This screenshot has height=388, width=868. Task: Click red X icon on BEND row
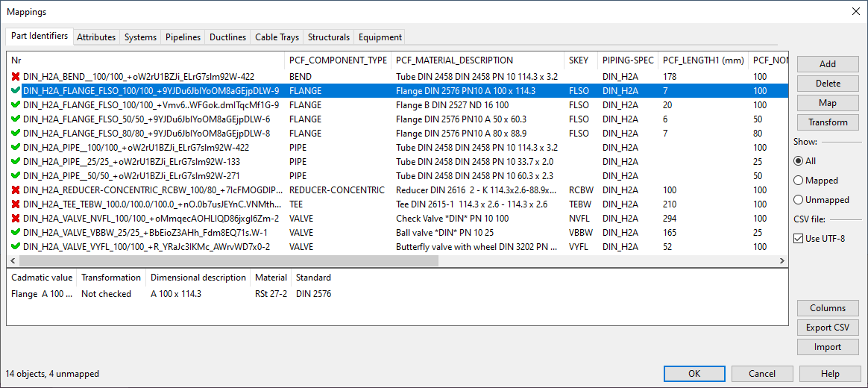[16, 77]
